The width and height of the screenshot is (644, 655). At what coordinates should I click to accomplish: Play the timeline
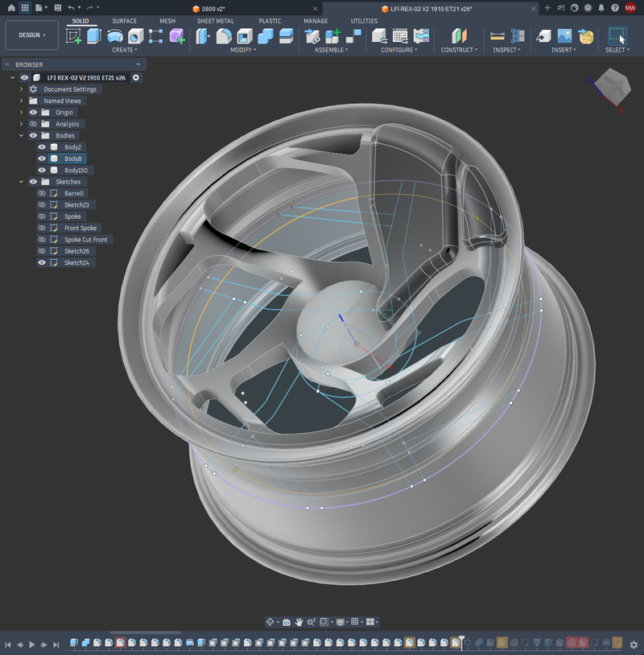(x=31, y=645)
